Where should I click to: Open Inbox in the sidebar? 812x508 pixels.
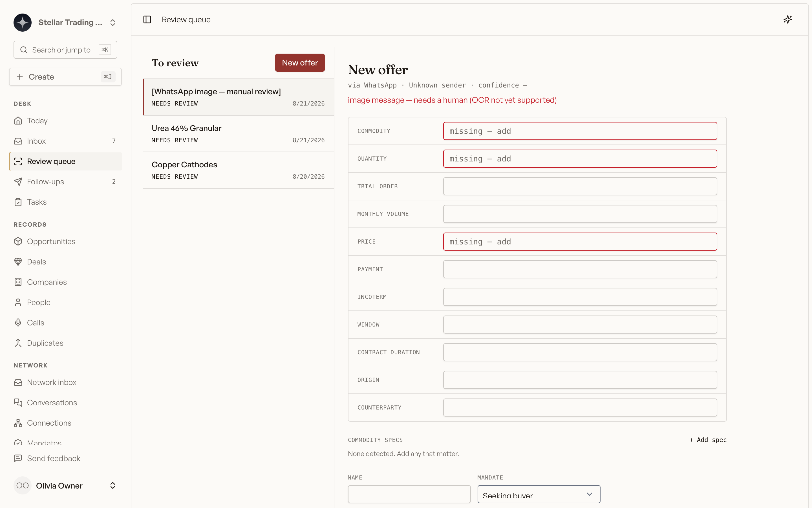point(65,141)
